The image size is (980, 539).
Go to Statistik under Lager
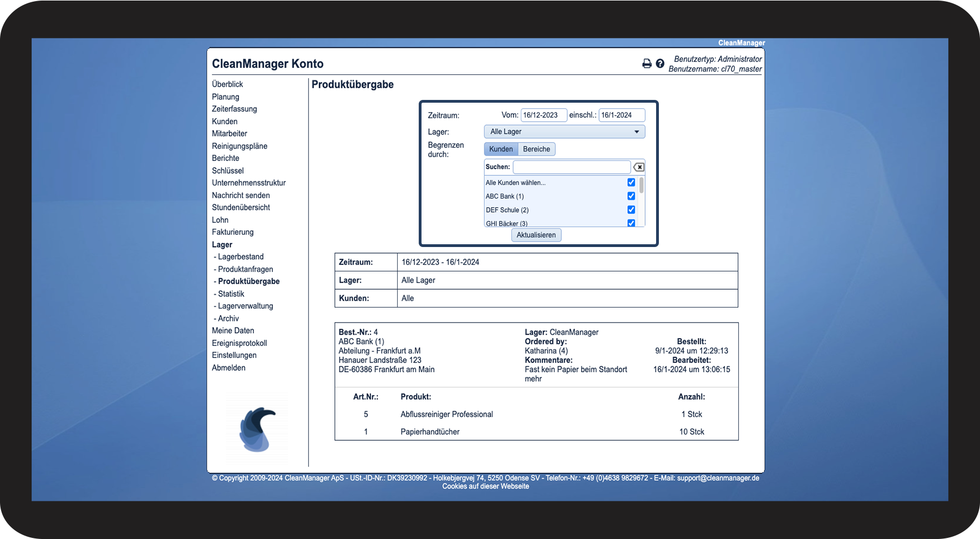(x=231, y=294)
